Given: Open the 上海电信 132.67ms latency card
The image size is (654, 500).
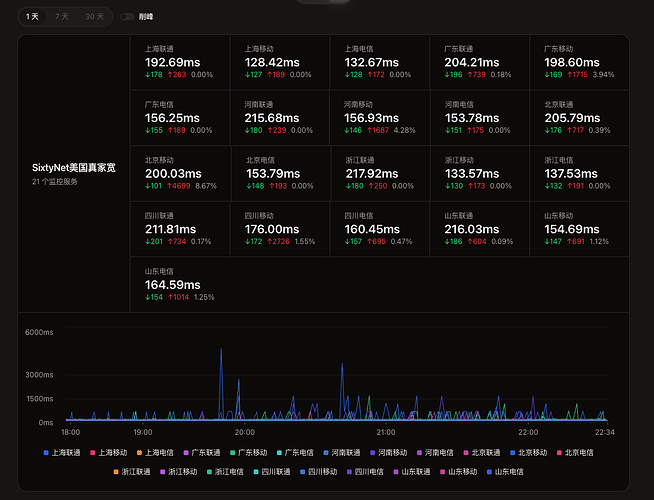Looking at the screenshot, I should click(x=380, y=62).
